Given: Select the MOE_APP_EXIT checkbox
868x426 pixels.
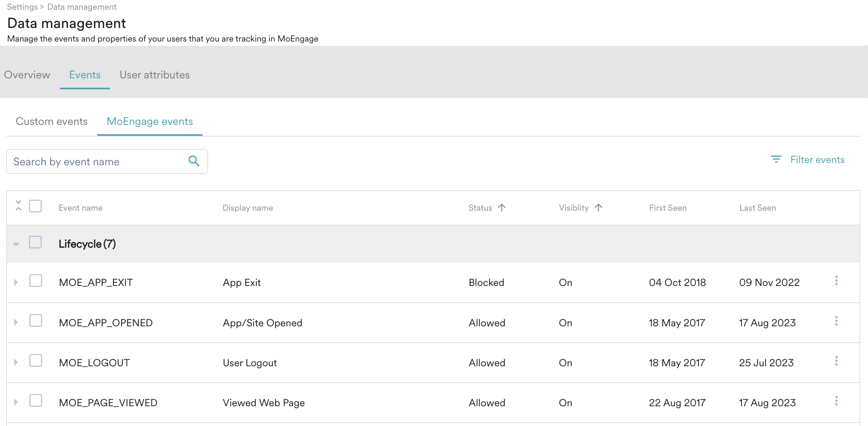Looking at the screenshot, I should click(36, 281).
